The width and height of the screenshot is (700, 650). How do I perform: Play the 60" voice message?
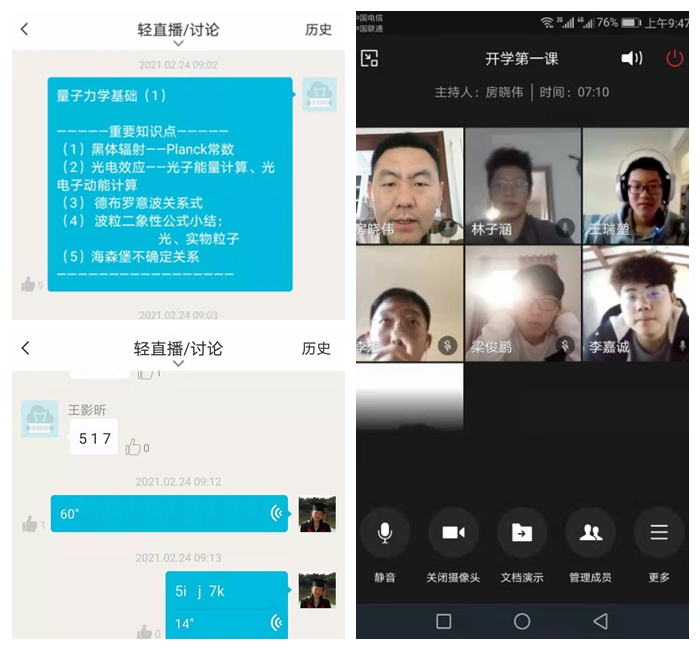pyautogui.click(x=168, y=514)
